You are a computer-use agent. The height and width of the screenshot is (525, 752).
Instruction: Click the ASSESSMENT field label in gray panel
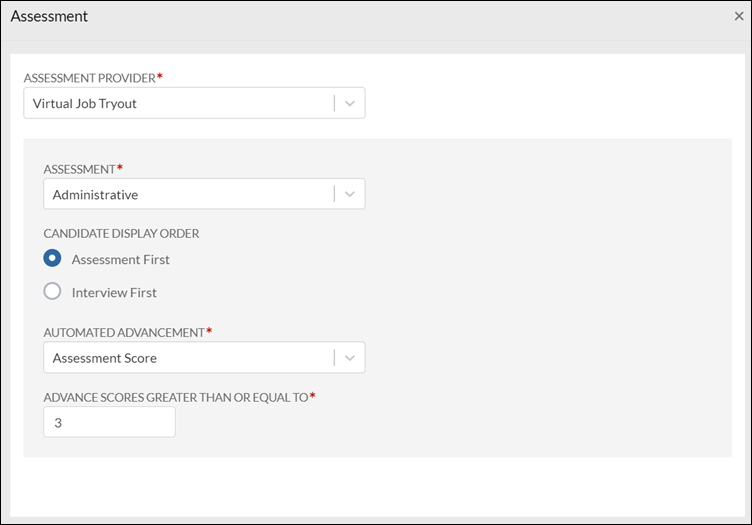(79, 169)
